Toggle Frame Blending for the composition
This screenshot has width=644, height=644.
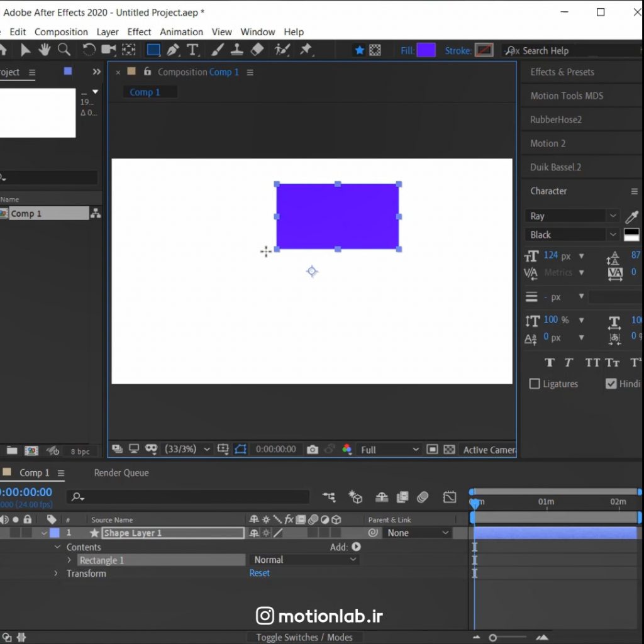[x=402, y=497]
